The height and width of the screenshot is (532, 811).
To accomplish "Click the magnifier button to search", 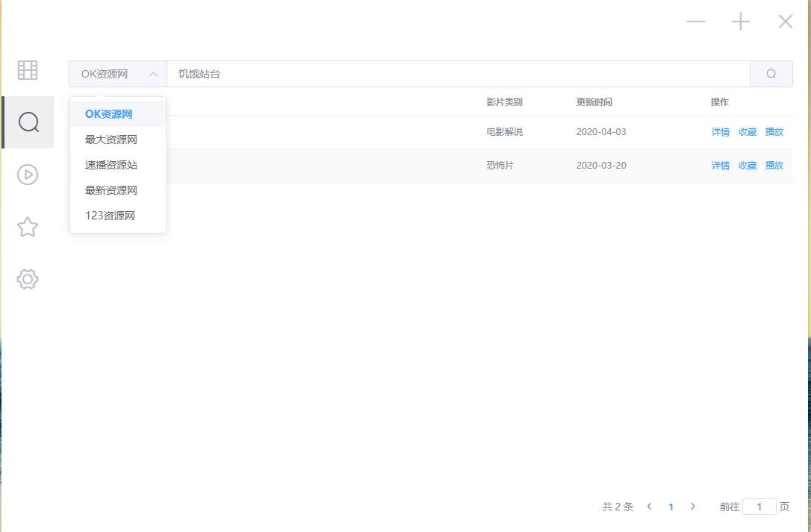I will point(771,73).
